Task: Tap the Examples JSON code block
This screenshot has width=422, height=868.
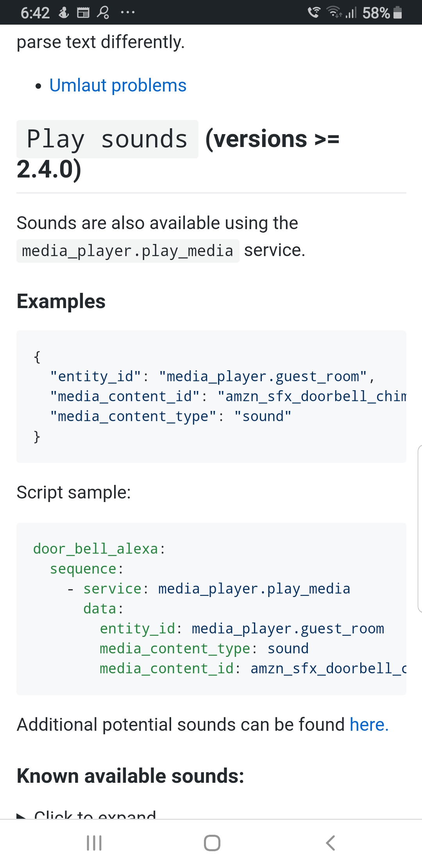Action: (211, 396)
